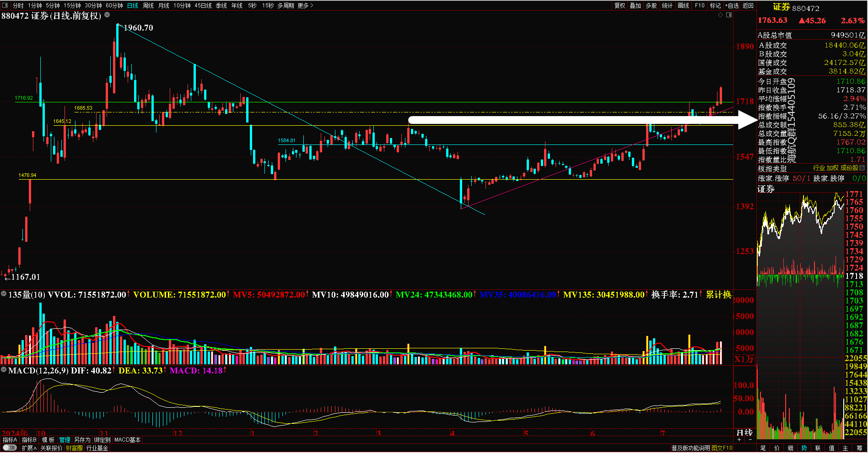Click the diamond marker icon above chart
Viewport: 868px width, 453px height.
(x=720, y=15)
